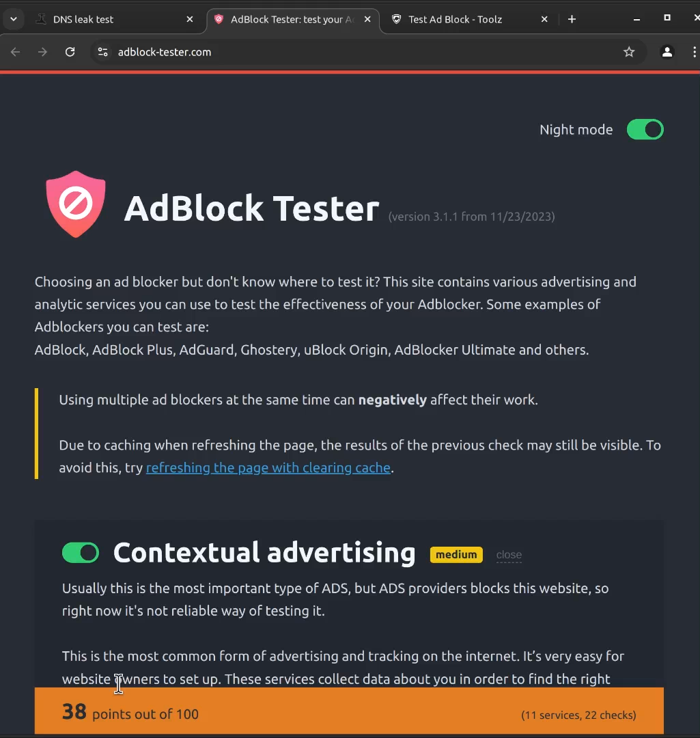Viewport: 700px width, 738px height.
Task: Click the version 3.1.1 from 11/23/2023 text
Action: click(x=471, y=217)
